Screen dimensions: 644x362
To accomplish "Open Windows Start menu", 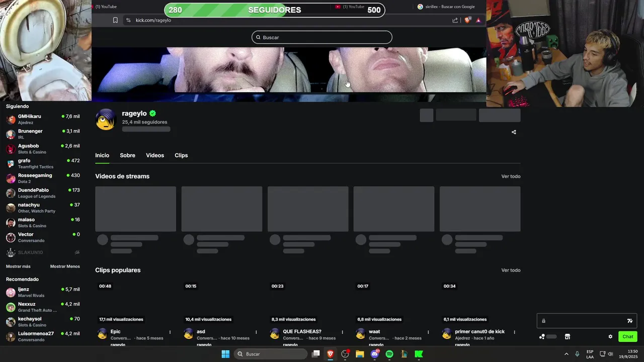I will [225, 354].
